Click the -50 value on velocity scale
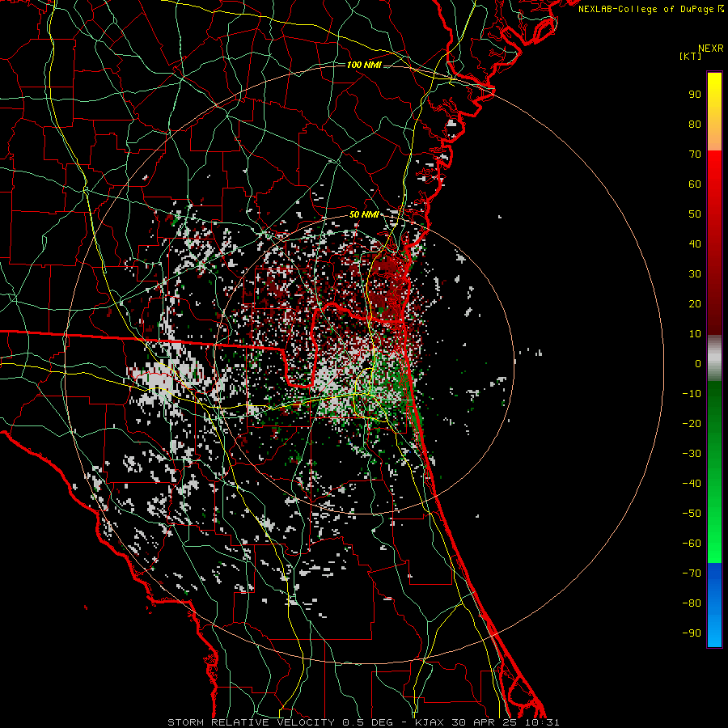728x728 pixels. point(692,514)
